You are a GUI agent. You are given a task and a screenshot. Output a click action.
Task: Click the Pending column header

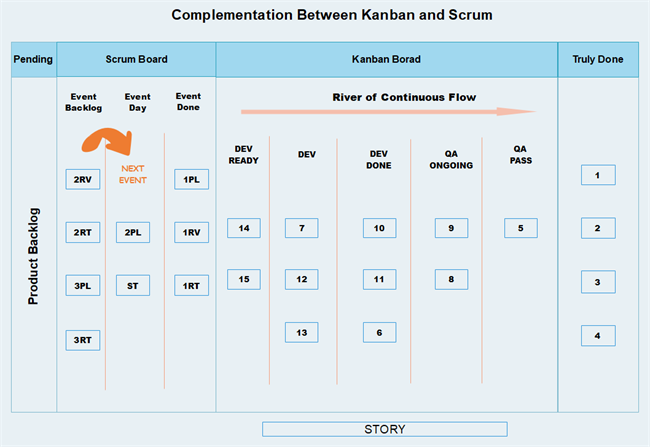pos(33,59)
